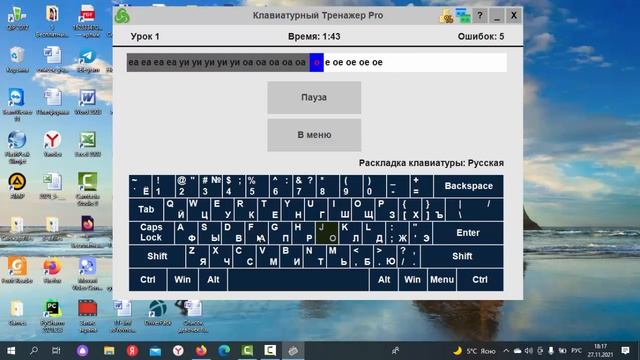Click the РУС language indicator
This screenshot has width=640, height=360.
coord(576,351)
